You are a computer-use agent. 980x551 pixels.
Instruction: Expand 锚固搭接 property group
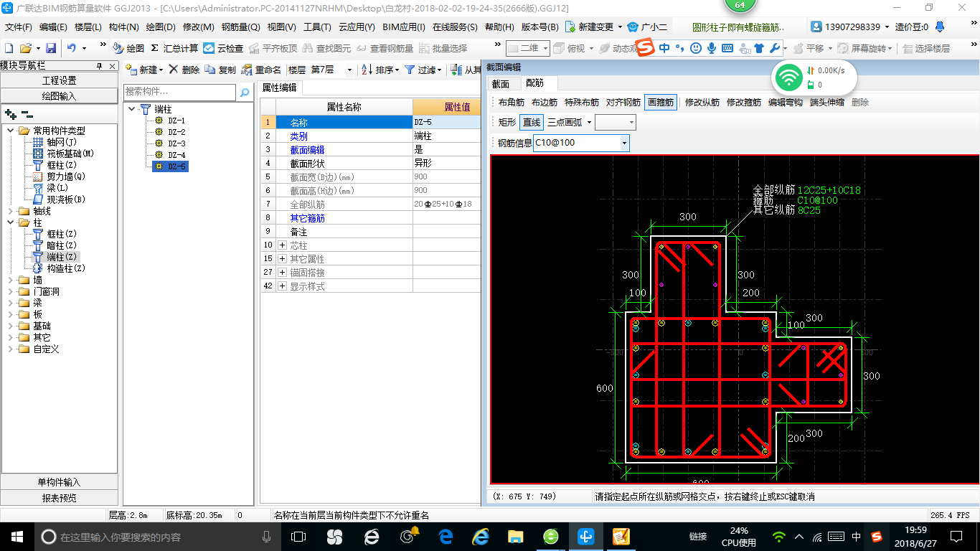pyautogui.click(x=282, y=273)
